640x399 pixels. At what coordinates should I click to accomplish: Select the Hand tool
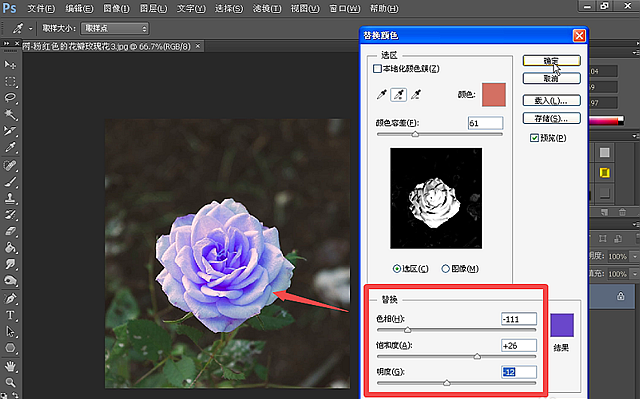pos(10,366)
